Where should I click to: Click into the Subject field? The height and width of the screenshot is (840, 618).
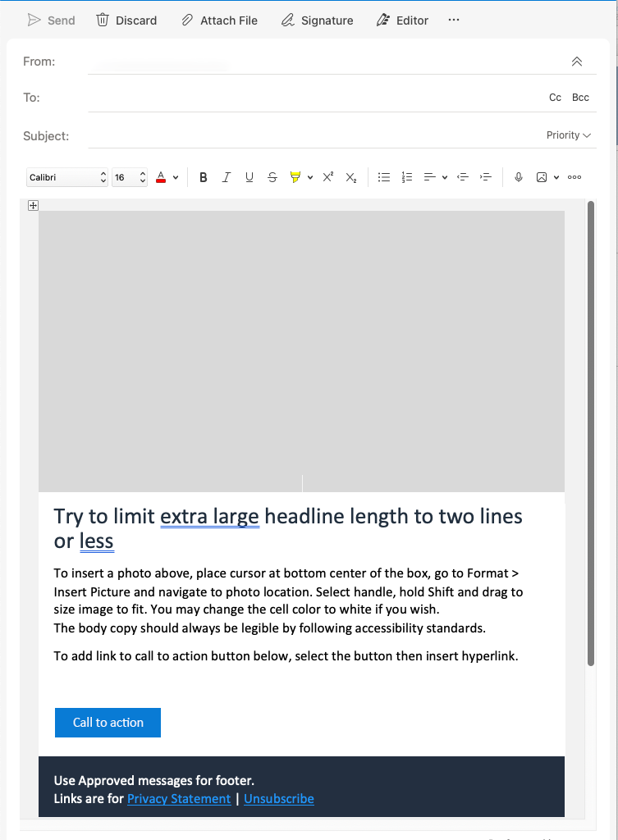[x=315, y=135]
